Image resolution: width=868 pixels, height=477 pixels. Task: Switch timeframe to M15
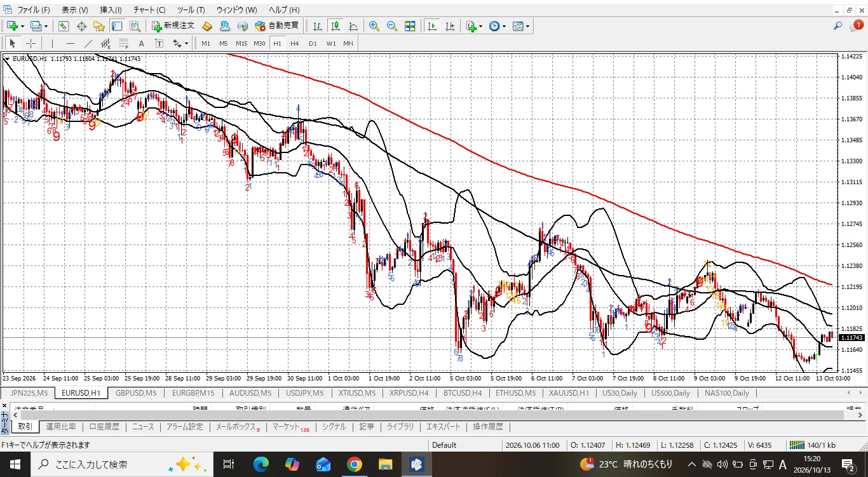tap(241, 43)
